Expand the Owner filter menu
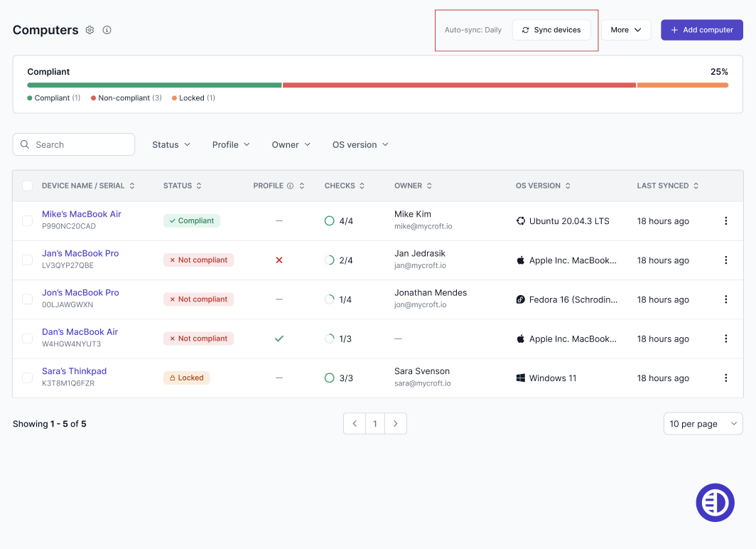Image resolution: width=756 pixels, height=549 pixels. click(x=291, y=145)
